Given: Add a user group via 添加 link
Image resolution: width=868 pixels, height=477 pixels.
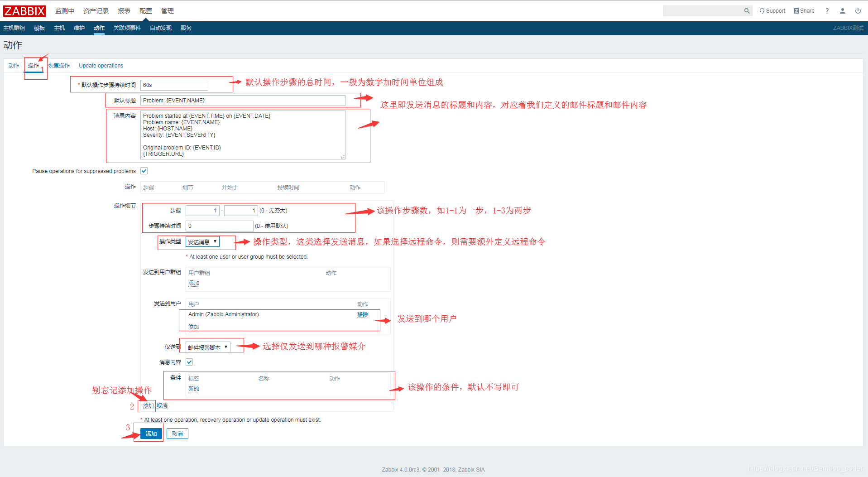Looking at the screenshot, I should (x=194, y=283).
